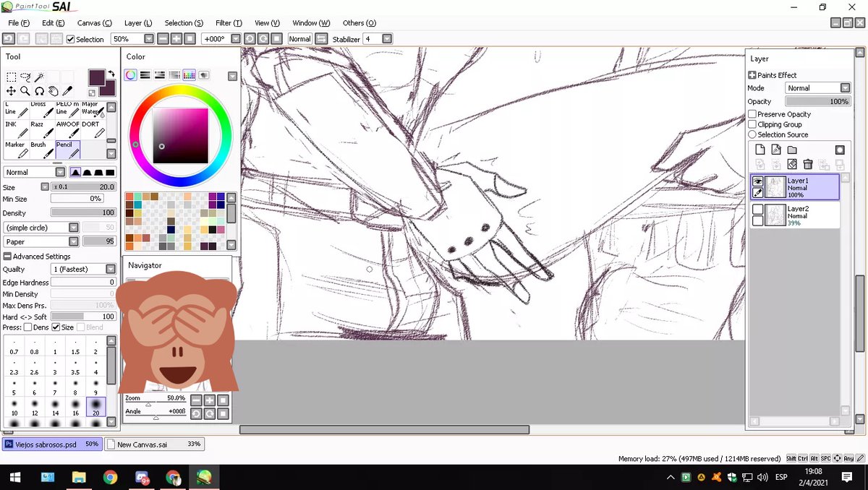Open the New Layer Set folder icon
This screenshot has width=868, height=490.
pyautogui.click(x=793, y=149)
